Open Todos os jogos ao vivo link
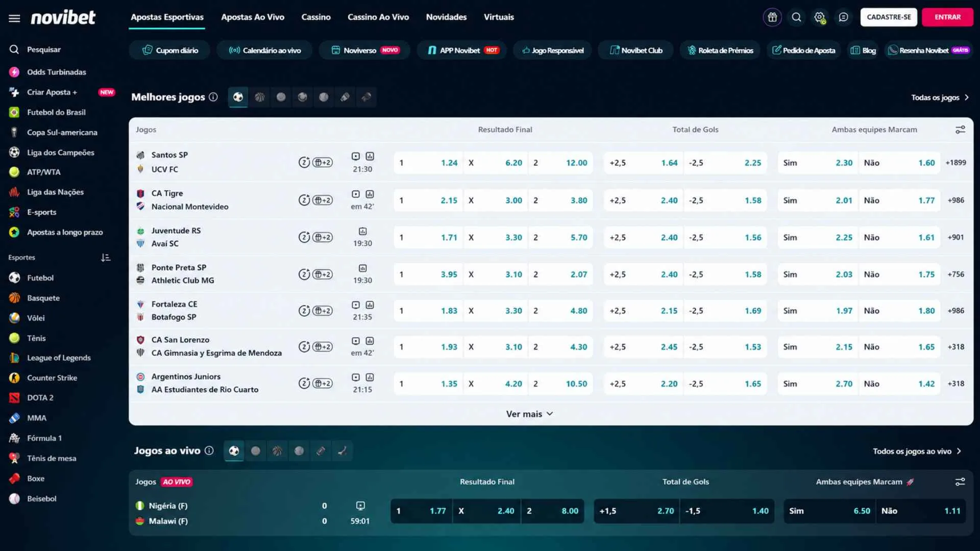The image size is (980, 551). coord(917,451)
